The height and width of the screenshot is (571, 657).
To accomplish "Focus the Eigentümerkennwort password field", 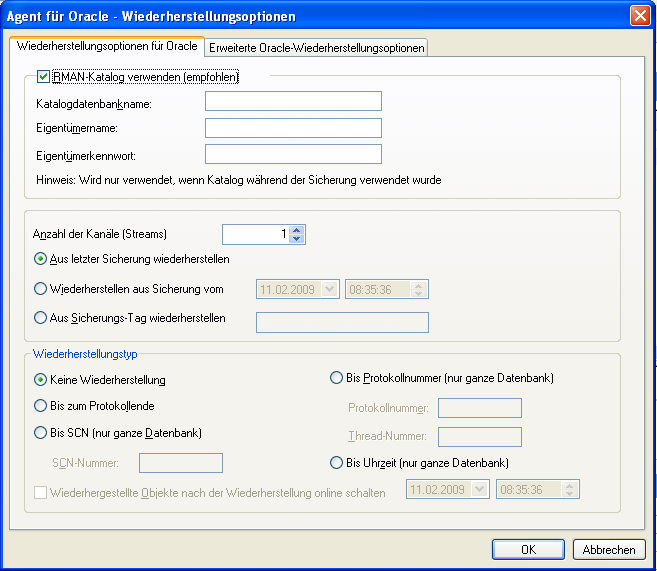I will point(293,154).
